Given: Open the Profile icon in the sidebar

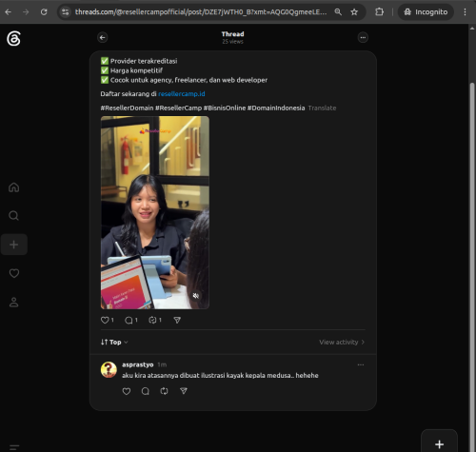Looking at the screenshot, I should coord(13,303).
